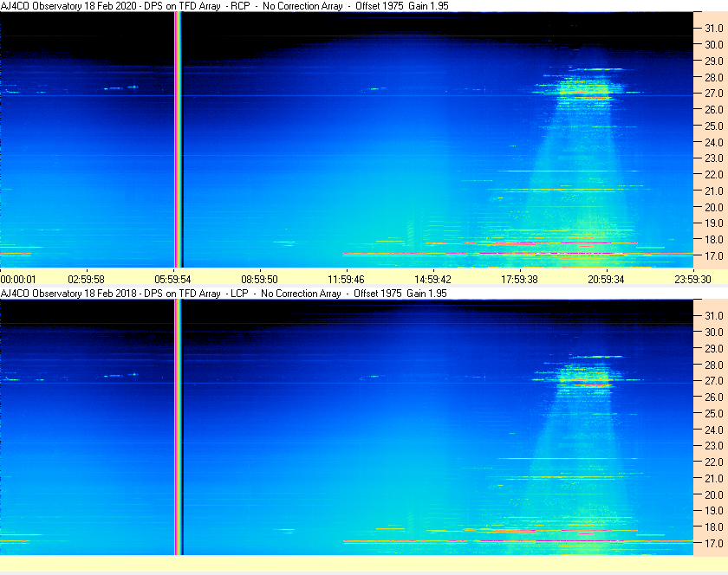Click the 24.0 frequency label on RCP plot
728x575 pixels.
click(714, 143)
